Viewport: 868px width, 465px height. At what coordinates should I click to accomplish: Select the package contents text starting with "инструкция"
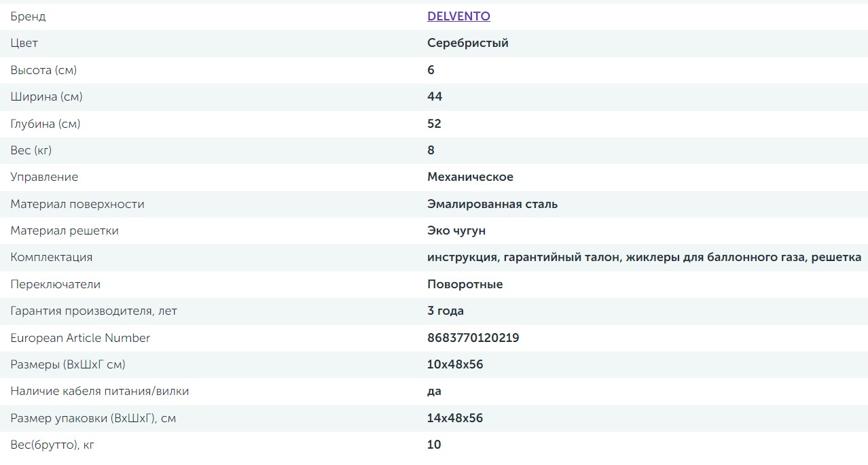coord(644,257)
